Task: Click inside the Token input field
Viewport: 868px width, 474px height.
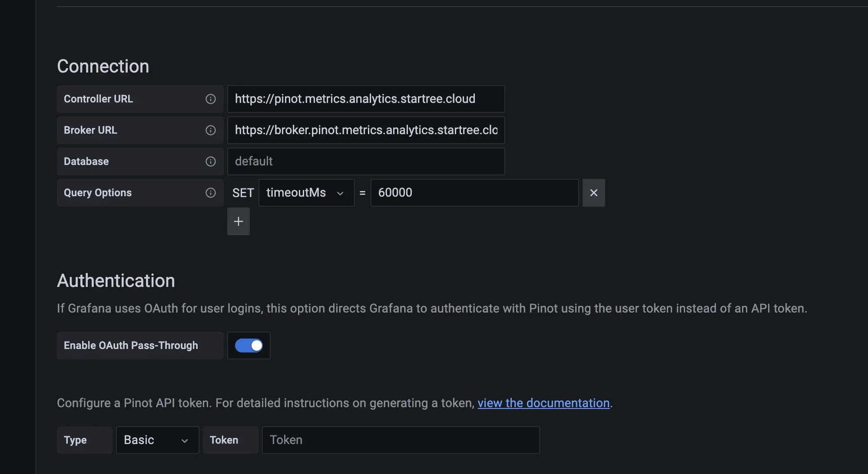Action: coord(401,440)
